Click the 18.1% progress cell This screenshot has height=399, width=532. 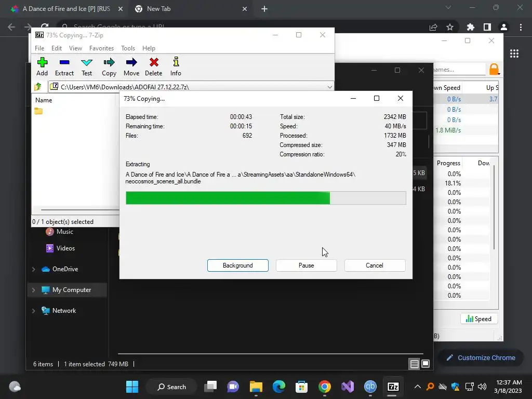pyautogui.click(x=453, y=183)
